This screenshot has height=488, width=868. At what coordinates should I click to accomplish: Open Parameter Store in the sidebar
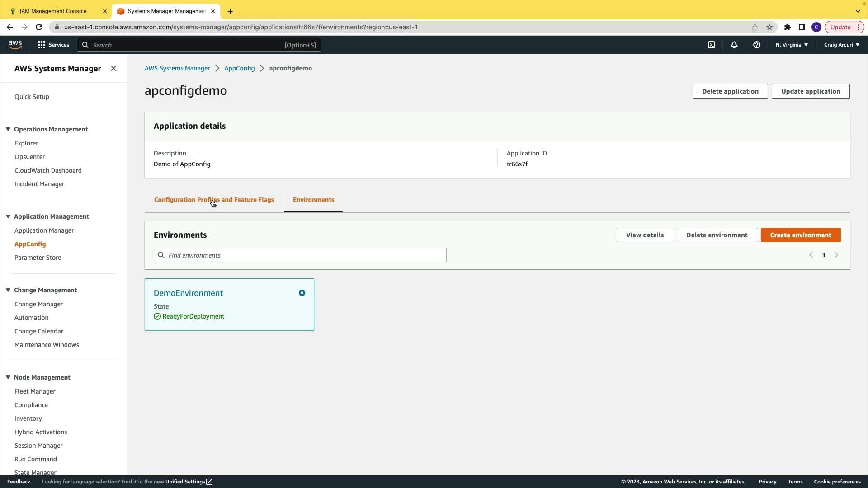38,258
